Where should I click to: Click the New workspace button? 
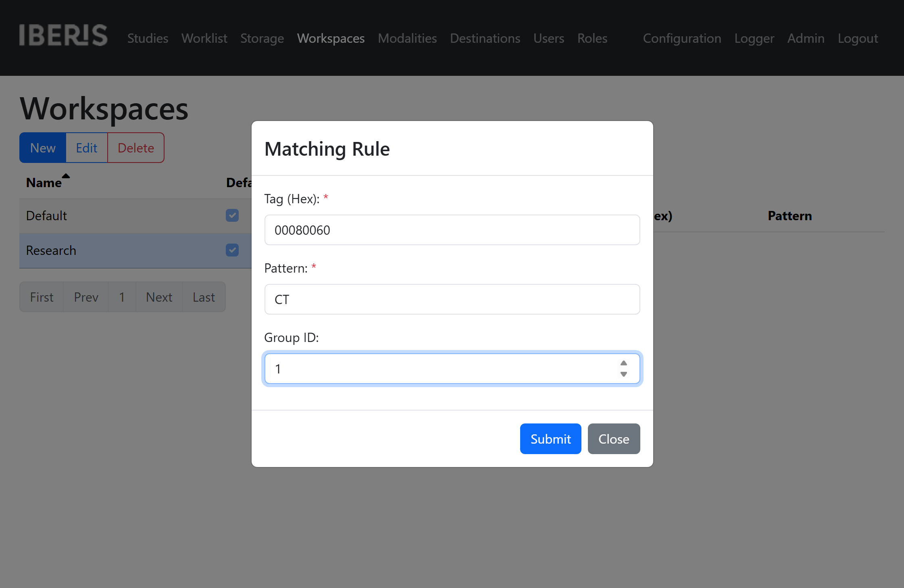[43, 148]
